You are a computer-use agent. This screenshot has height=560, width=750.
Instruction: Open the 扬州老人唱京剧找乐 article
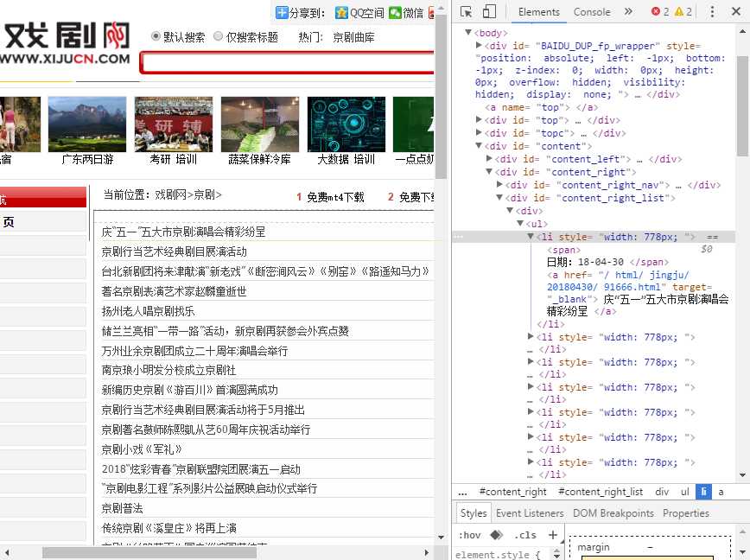148,311
